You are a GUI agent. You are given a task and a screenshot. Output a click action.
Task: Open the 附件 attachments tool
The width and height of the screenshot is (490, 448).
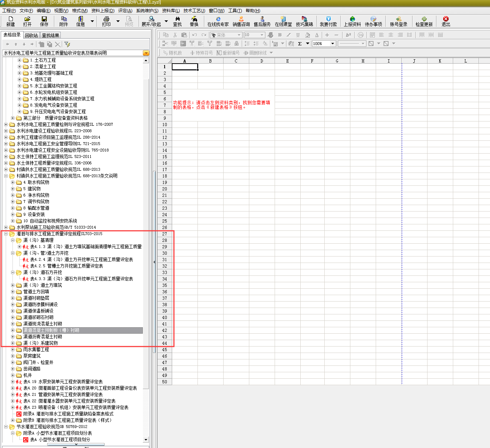point(64,21)
